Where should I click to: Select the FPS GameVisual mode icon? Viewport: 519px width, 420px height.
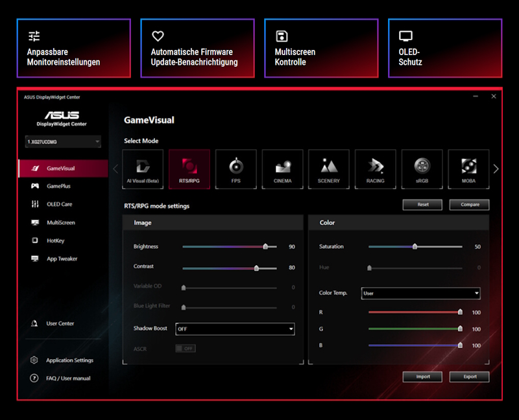click(235, 169)
